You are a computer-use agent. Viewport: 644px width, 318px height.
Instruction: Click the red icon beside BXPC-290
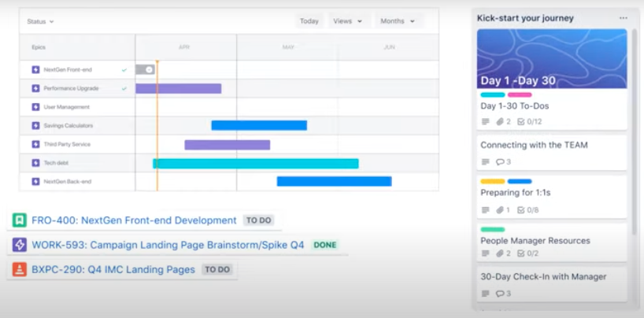pos(20,269)
